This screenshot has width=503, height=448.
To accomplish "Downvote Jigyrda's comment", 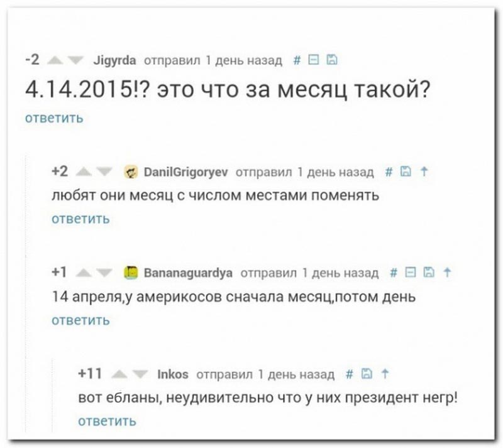I will coord(75,61).
